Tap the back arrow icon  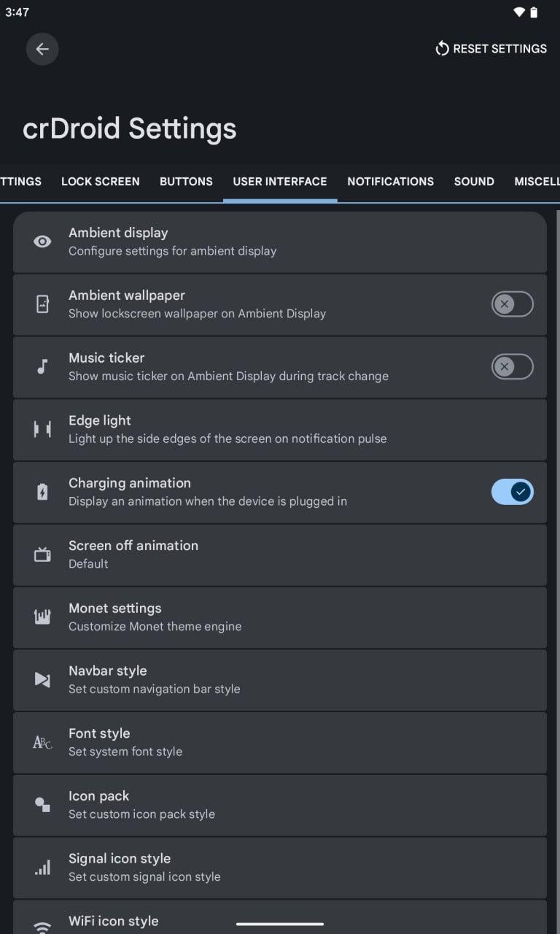[42, 49]
